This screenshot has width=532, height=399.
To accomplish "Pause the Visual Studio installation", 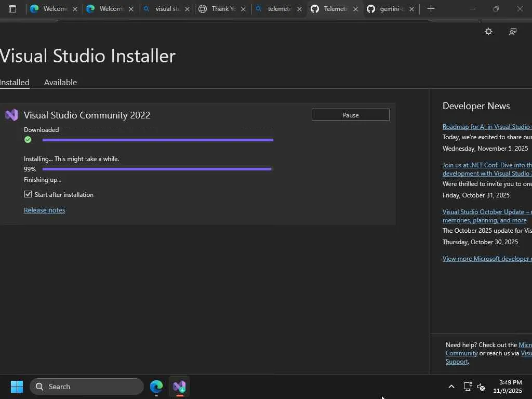I will (350, 115).
